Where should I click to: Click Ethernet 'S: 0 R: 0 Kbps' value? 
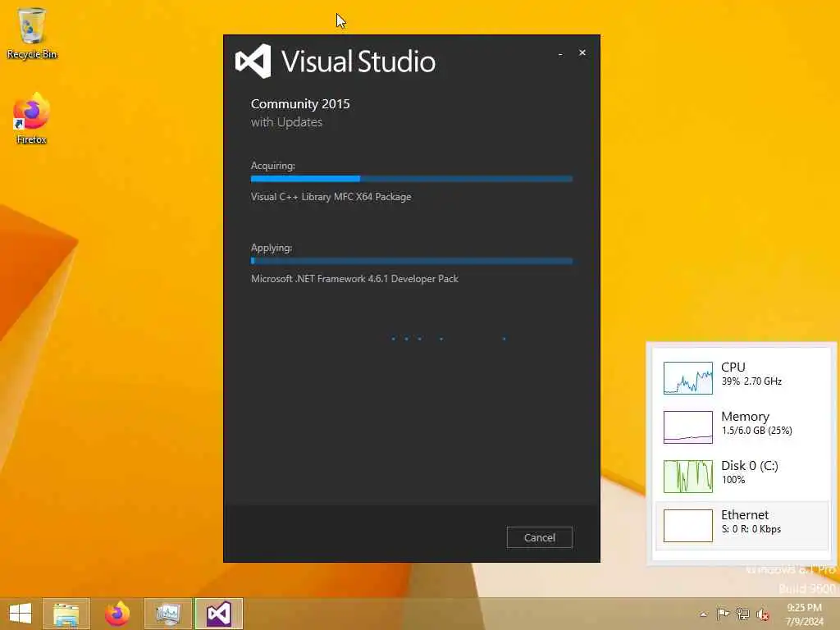pos(751,529)
